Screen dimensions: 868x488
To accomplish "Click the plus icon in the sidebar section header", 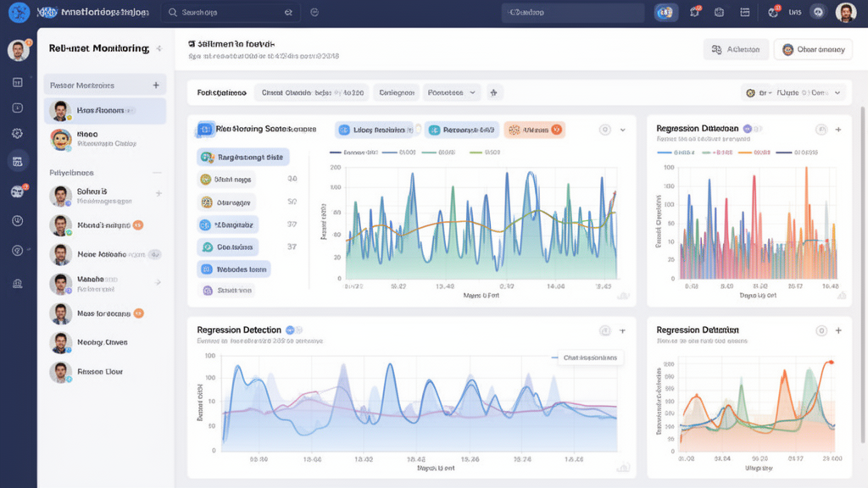I will [x=156, y=85].
